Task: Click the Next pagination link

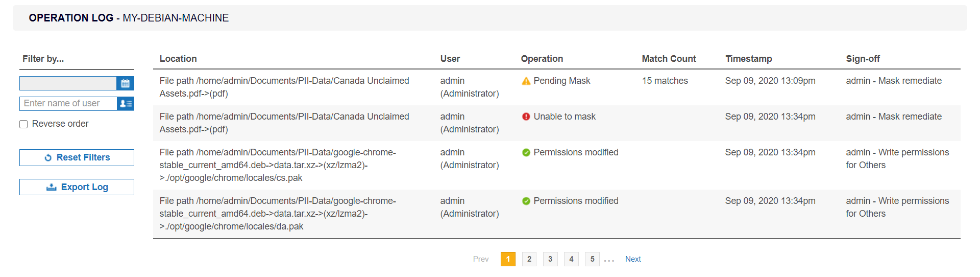Action: click(633, 259)
